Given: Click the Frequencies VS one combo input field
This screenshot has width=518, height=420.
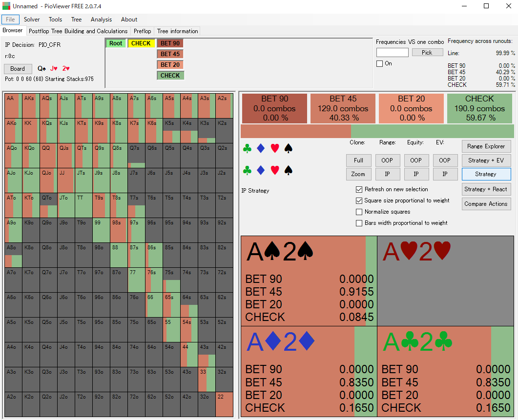Looking at the screenshot, I should [392, 53].
